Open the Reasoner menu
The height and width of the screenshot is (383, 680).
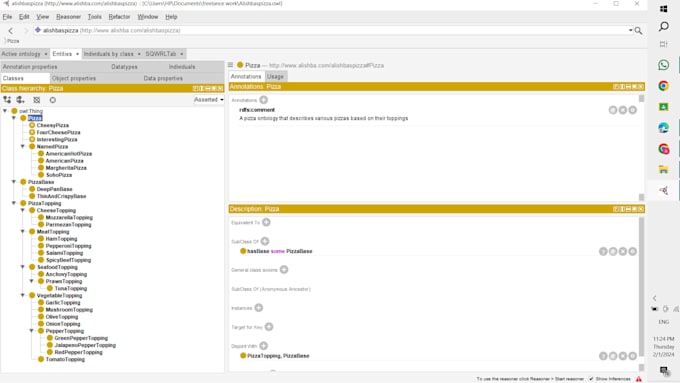[69, 16]
